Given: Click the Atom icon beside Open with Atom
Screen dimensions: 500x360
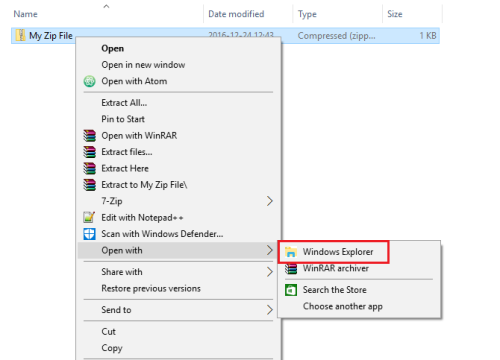Looking at the screenshot, I should pos(89,81).
